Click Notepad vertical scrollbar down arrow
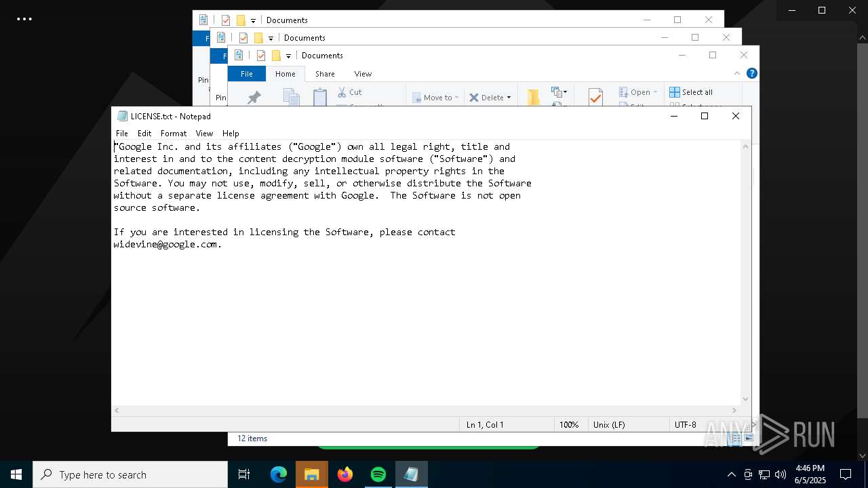Screen dimensions: 868x488 (746, 399)
